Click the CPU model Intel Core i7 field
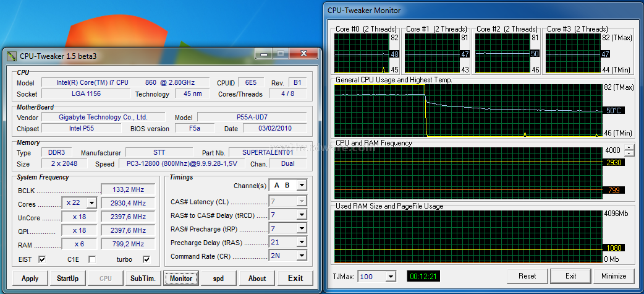The height and width of the screenshot is (294, 644). point(125,82)
